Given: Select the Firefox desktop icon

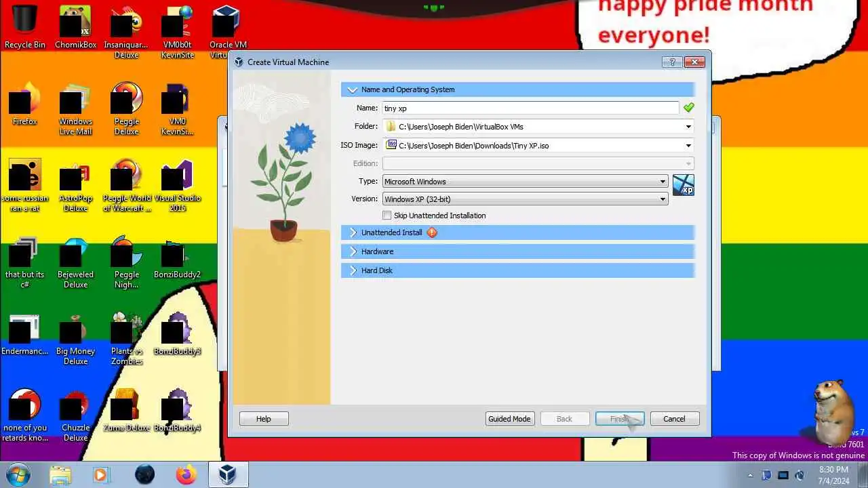Looking at the screenshot, I should [24, 104].
